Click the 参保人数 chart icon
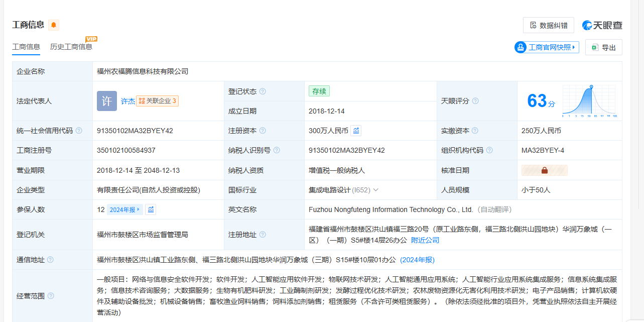This screenshot has width=644, height=322. tap(151, 209)
